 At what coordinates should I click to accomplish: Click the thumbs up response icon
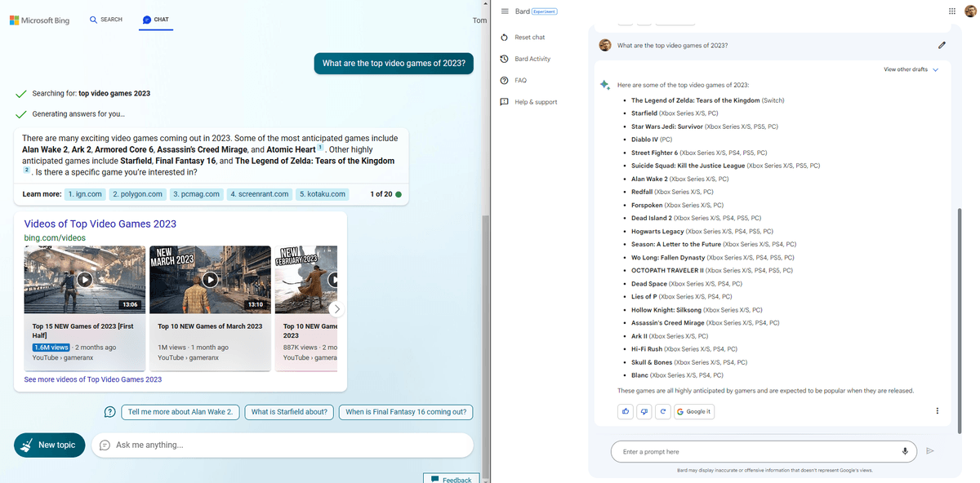pyautogui.click(x=626, y=411)
